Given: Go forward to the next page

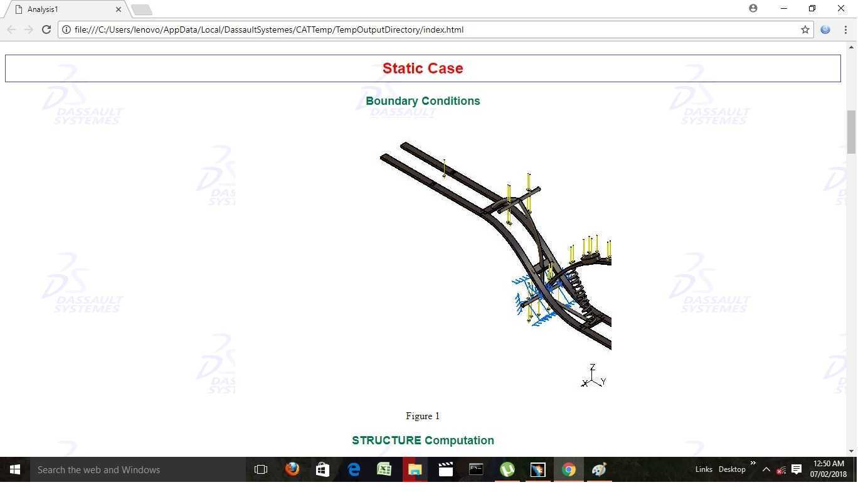Looking at the screenshot, I should 29,29.
